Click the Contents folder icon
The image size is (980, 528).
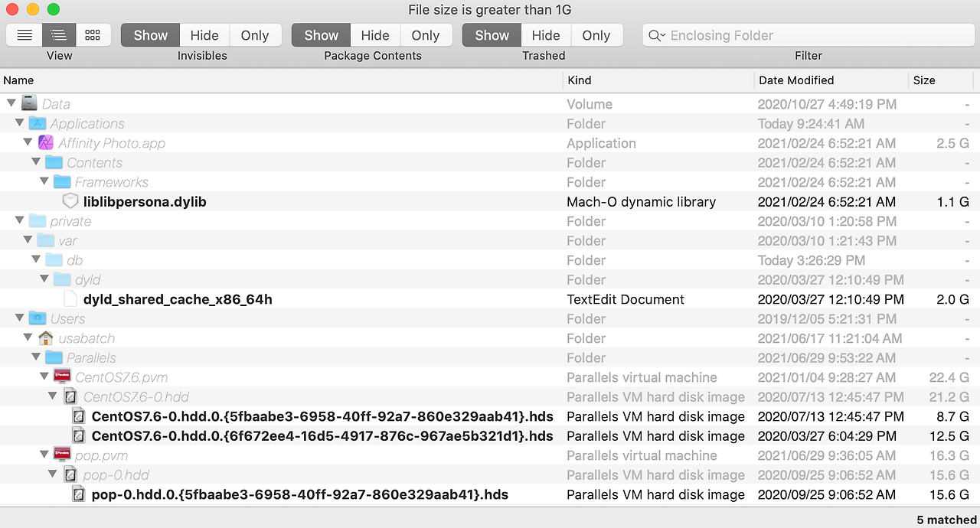point(54,162)
